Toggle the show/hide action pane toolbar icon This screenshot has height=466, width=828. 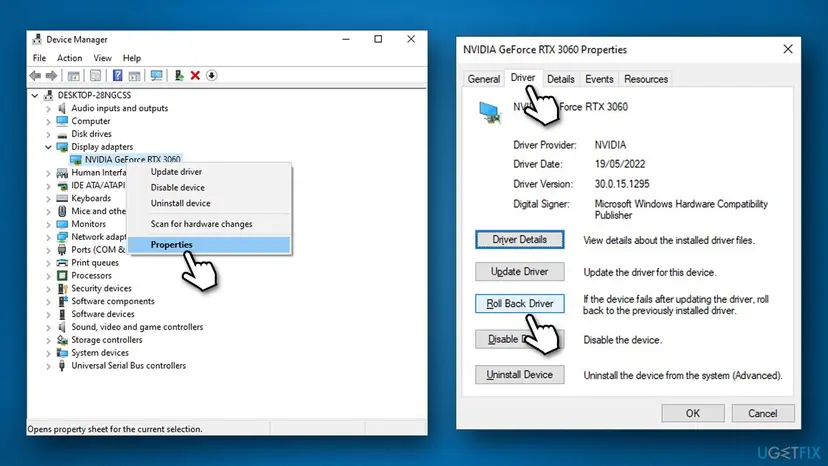pyautogui.click(x=134, y=76)
